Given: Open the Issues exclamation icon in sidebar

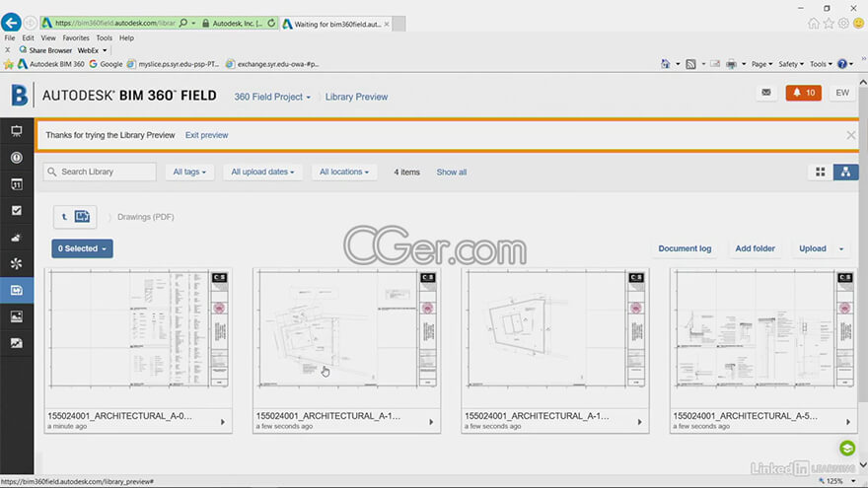Looking at the screenshot, I should tap(17, 158).
